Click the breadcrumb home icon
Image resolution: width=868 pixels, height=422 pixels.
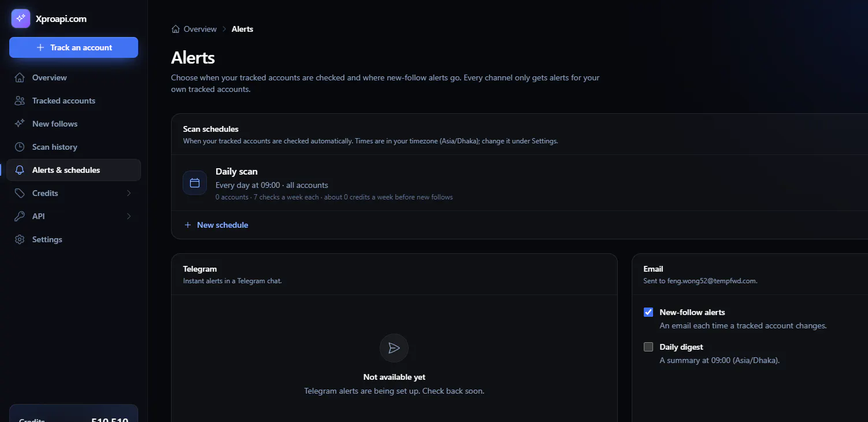click(x=176, y=29)
